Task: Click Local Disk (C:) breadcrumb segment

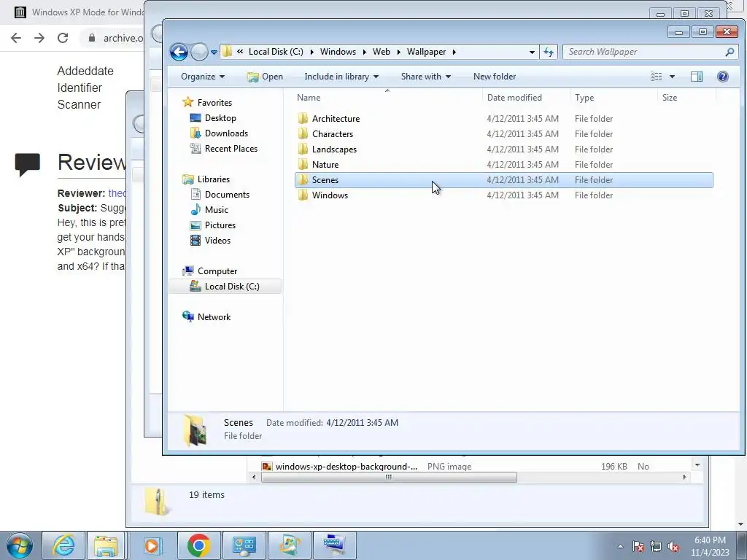Action: (276, 52)
